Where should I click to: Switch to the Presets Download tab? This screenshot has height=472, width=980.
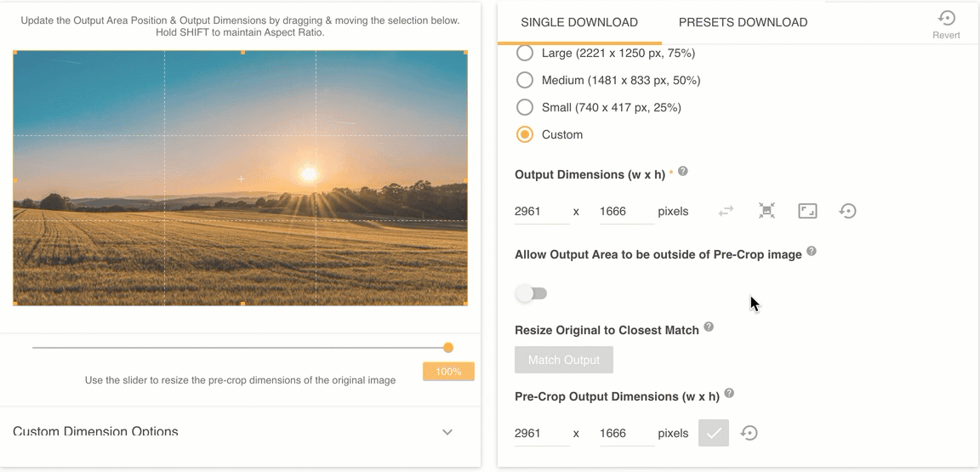click(743, 23)
